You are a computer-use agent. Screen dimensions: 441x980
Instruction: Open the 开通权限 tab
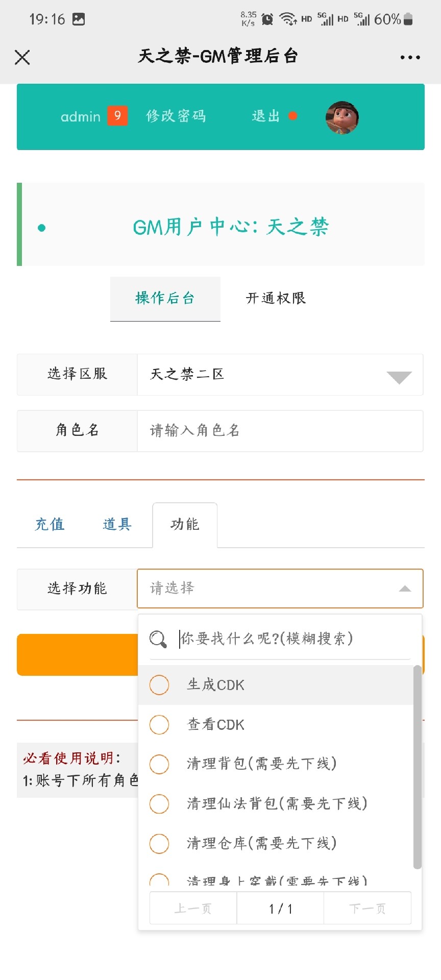pyautogui.click(x=276, y=299)
